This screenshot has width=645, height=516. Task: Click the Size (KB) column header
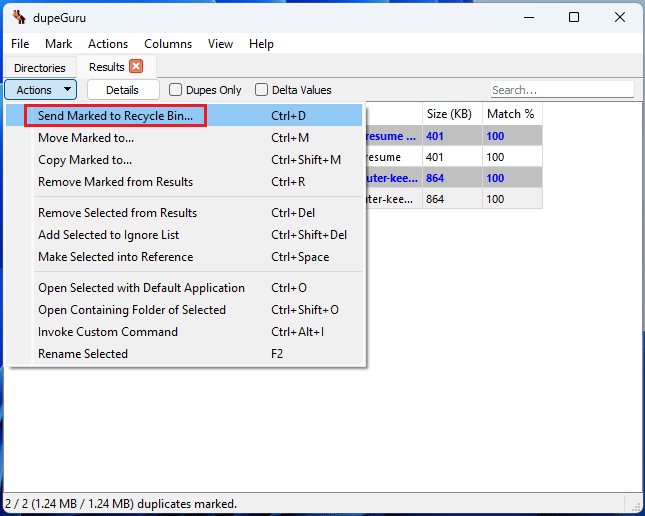[x=452, y=114]
